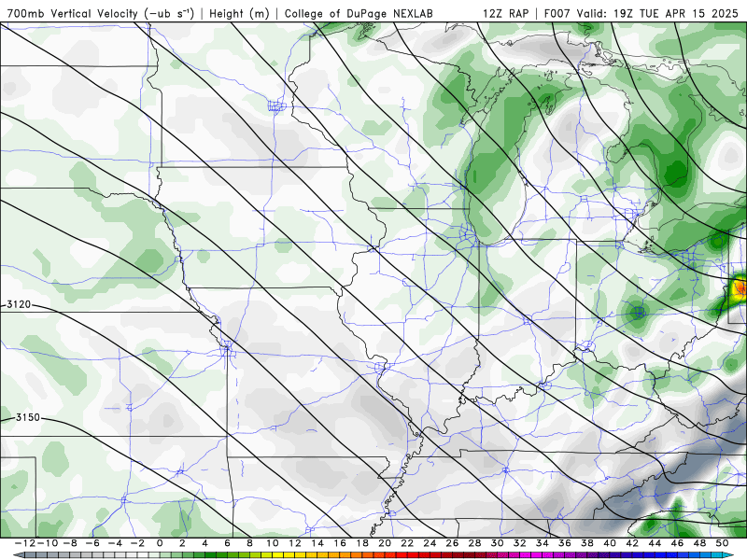The width and height of the screenshot is (747, 560).
Task: Click the "Height (m)" header label
Action: [239, 13]
